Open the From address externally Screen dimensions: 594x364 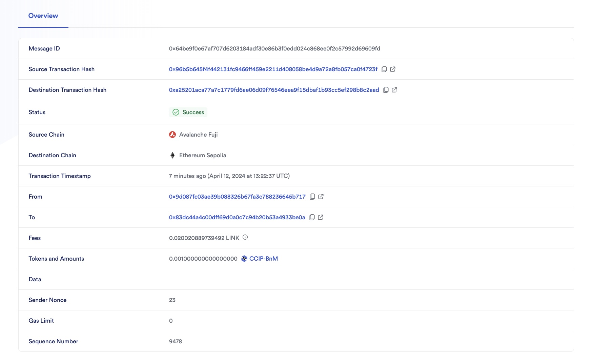coord(321,197)
